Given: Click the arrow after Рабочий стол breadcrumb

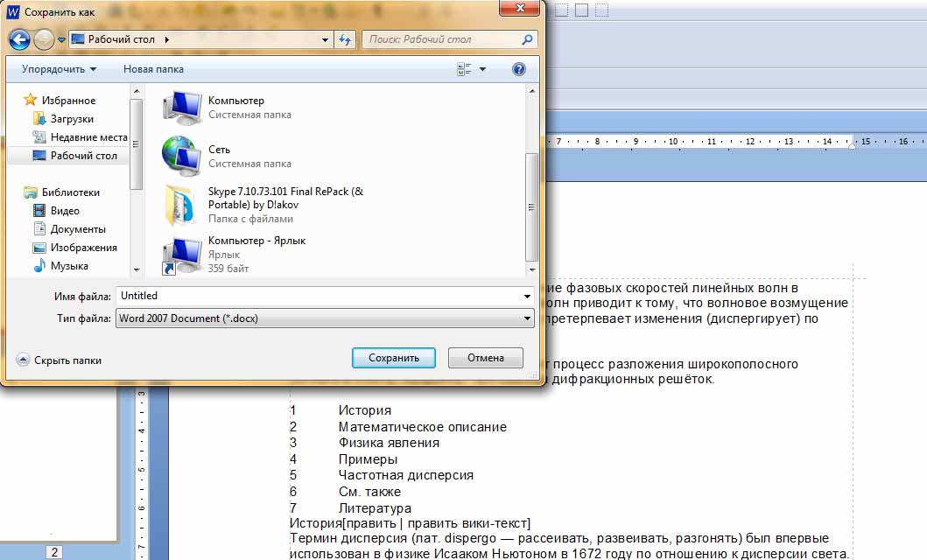Looking at the screenshot, I should click(x=166, y=39).
